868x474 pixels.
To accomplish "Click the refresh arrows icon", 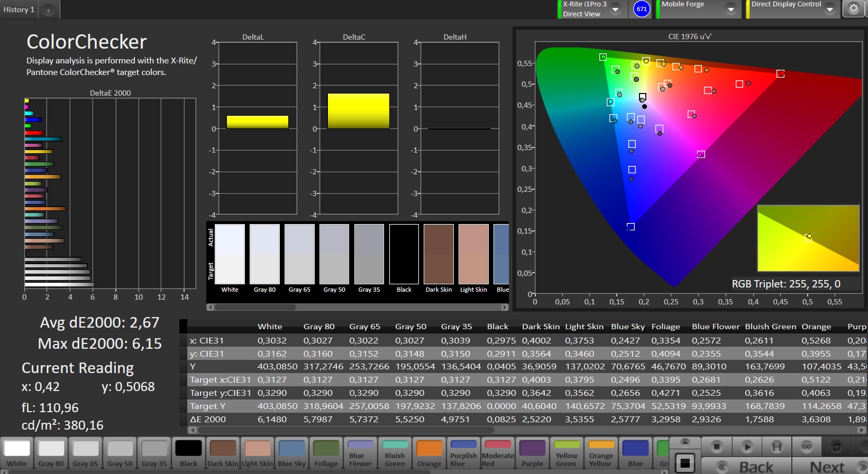I will (x=836, y=447).
